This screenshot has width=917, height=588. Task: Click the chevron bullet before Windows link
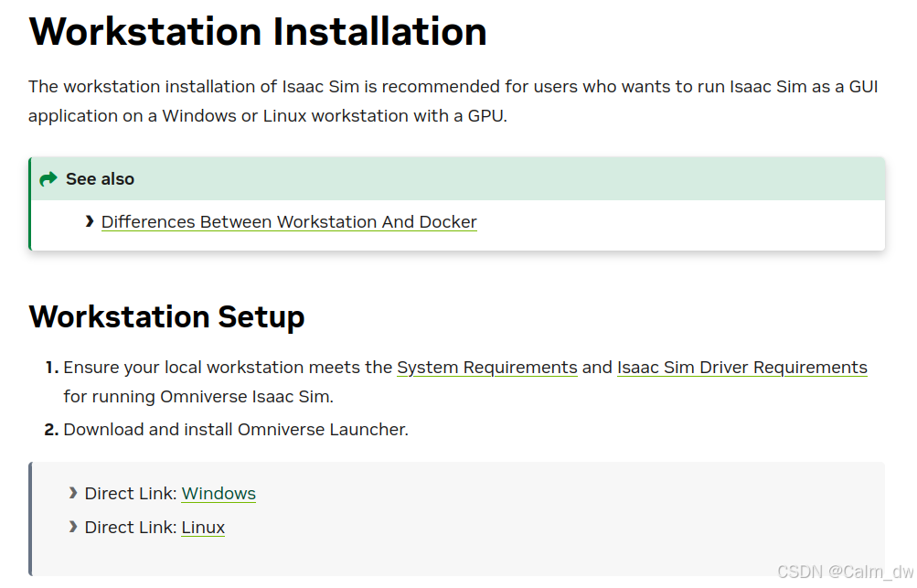[72, 493]
